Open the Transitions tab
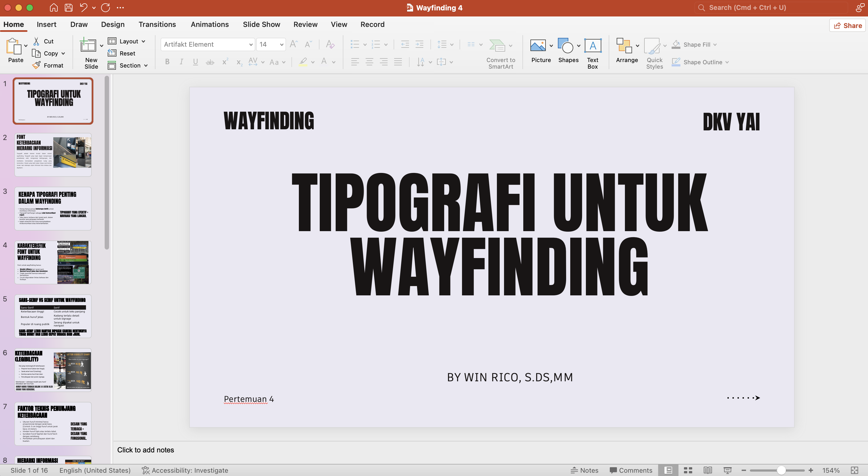868x476 pixels. click(x=157, y=25)
